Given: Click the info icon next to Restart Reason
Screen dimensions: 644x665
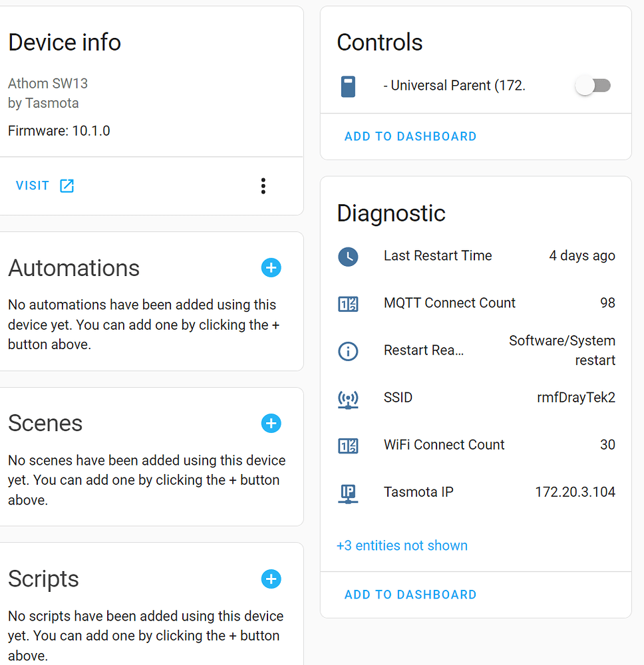Looking at the screenshot, I should click(348, 351).
